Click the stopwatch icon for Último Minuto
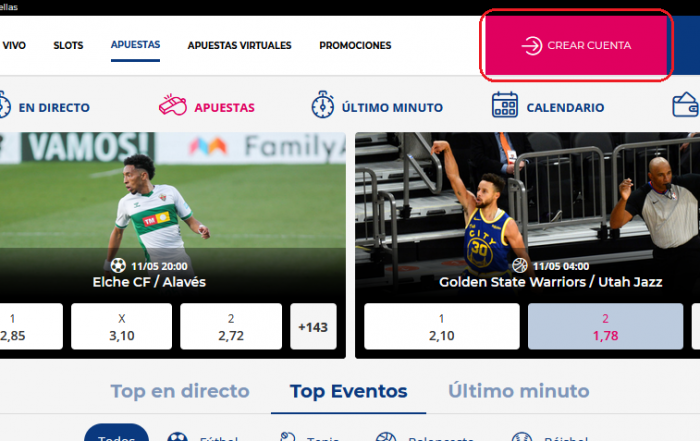The width and height of the screenshot is (700, 441). pos(323,105)
